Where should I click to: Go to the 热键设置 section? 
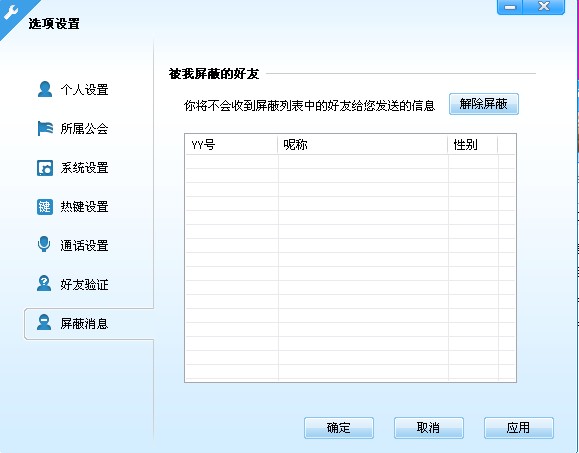(84, 207)
